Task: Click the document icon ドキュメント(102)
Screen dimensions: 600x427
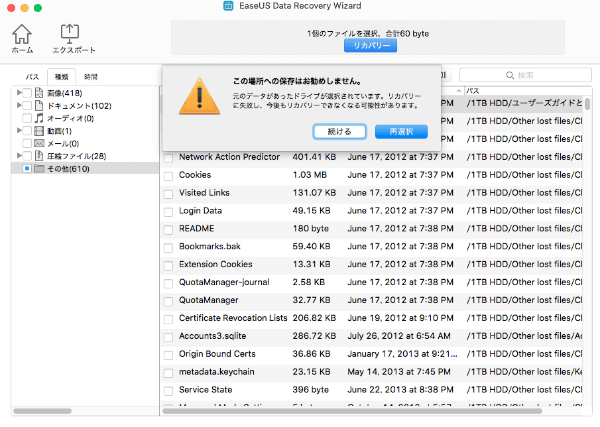Action: click(39, 106)
